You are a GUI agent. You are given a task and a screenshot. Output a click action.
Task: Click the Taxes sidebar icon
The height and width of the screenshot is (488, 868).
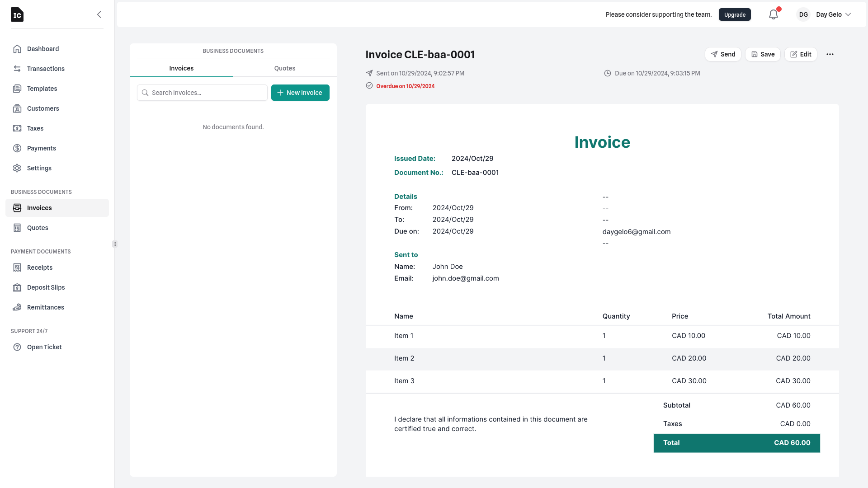[17, 128]
